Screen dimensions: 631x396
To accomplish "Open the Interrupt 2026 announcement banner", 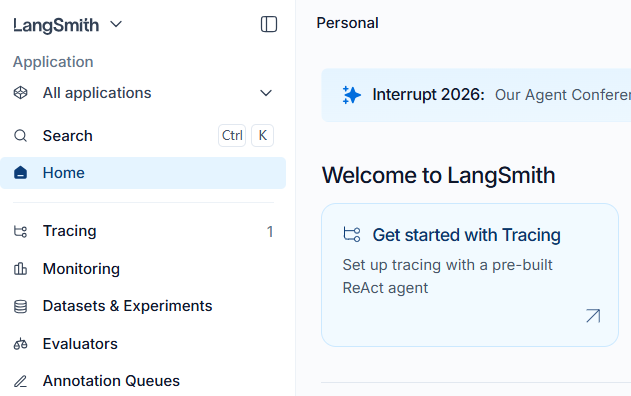I will 476,95.
